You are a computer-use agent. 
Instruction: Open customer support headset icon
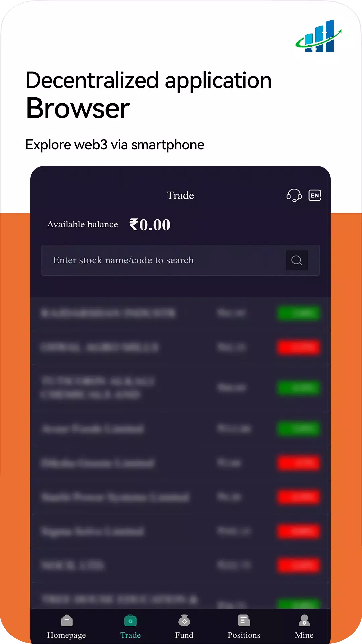(294, 195)
